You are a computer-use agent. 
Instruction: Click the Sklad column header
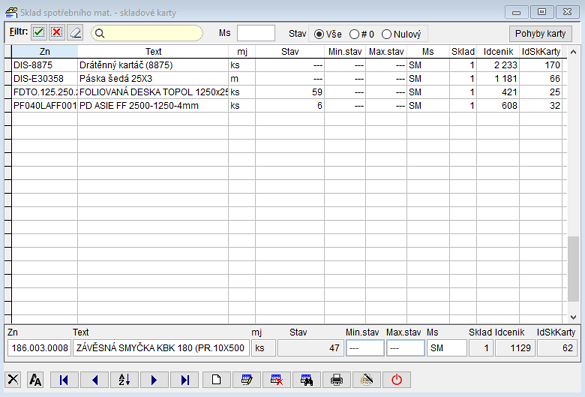click(x=463, y=51)
